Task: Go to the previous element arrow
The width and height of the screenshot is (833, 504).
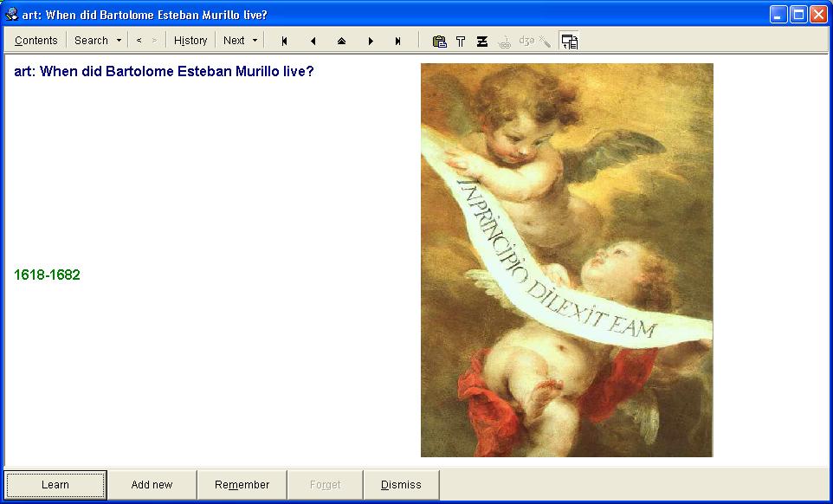Action: (313, 41)
